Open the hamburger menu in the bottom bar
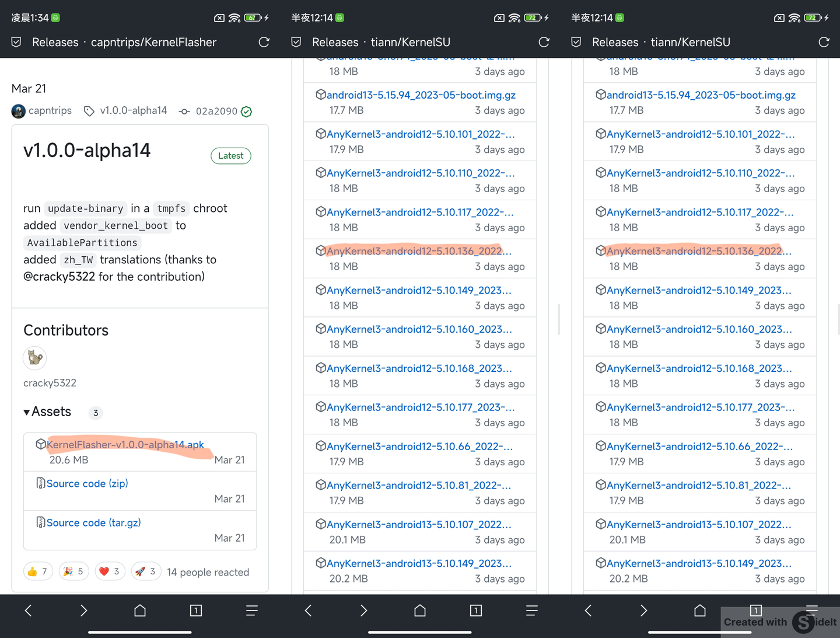The height and width of the screenshot is (638, 840). click(x=251, y=610)
